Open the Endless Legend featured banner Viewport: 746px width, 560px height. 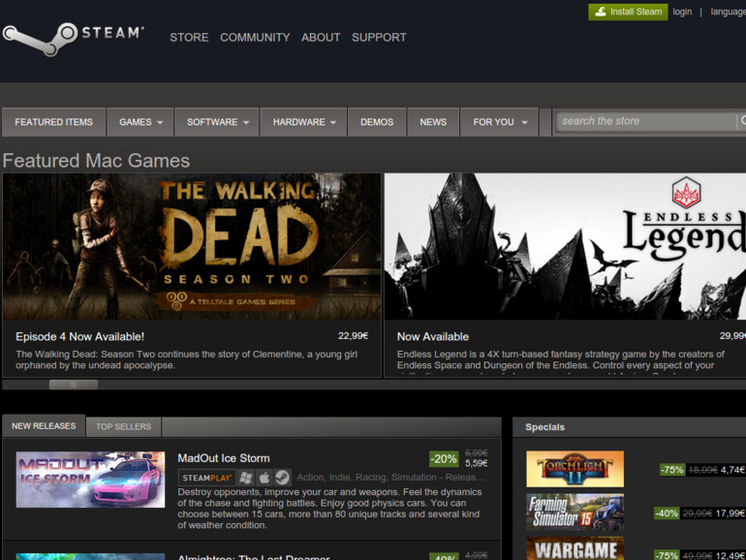[x=565, y=246]
